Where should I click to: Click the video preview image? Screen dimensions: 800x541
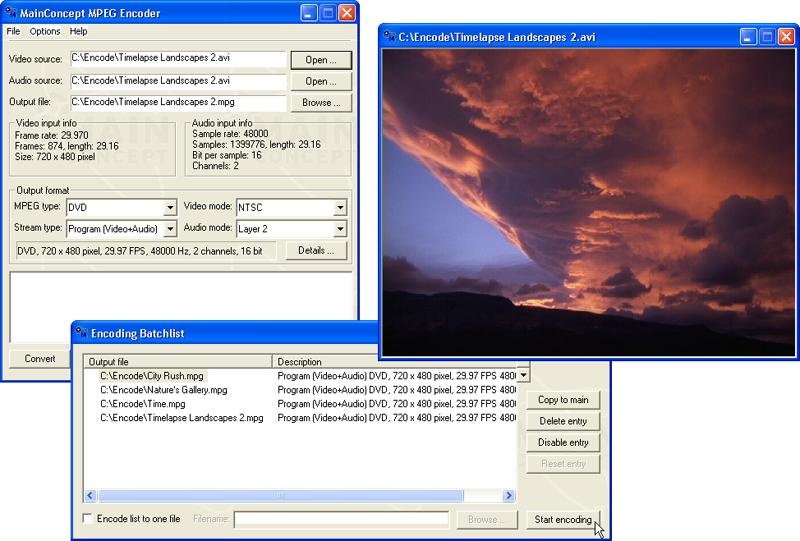tap(588, 202)
